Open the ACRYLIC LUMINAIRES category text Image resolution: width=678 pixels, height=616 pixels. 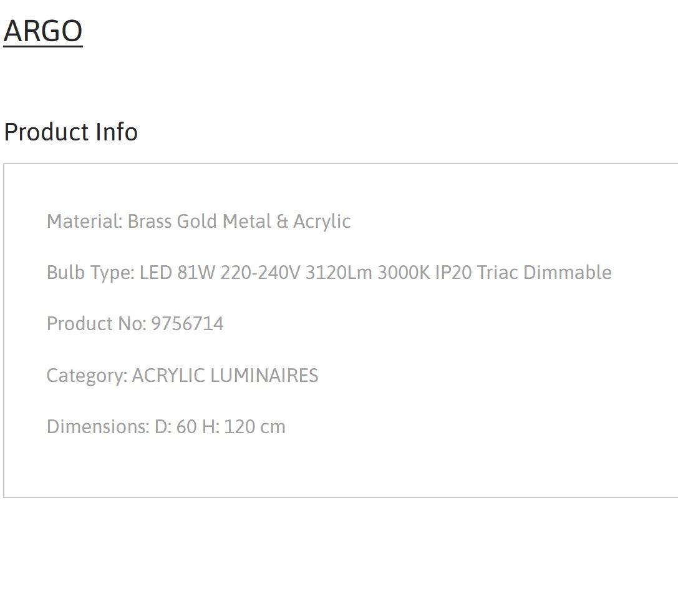[x=225, y=375]
